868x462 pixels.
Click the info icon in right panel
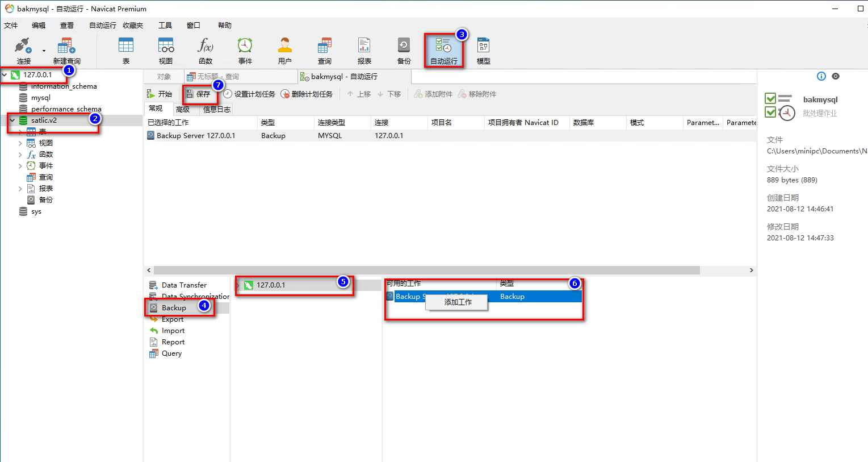[x=821, y=76]
